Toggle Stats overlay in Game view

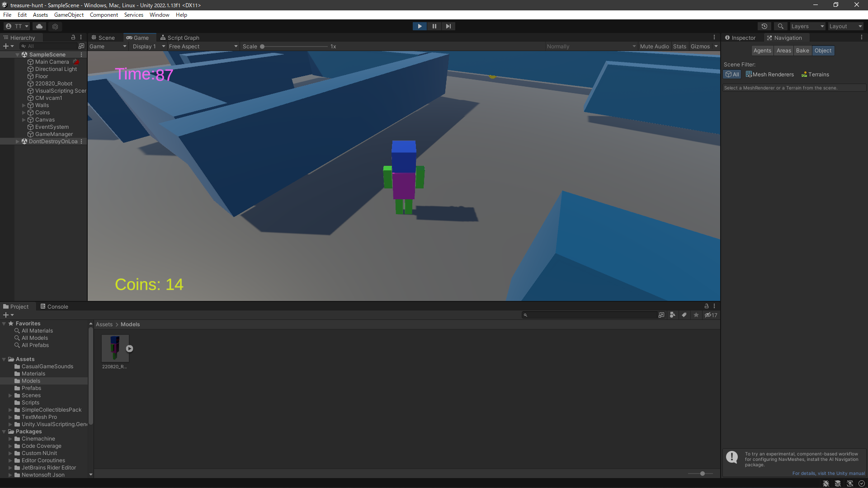tap(679, 47)
